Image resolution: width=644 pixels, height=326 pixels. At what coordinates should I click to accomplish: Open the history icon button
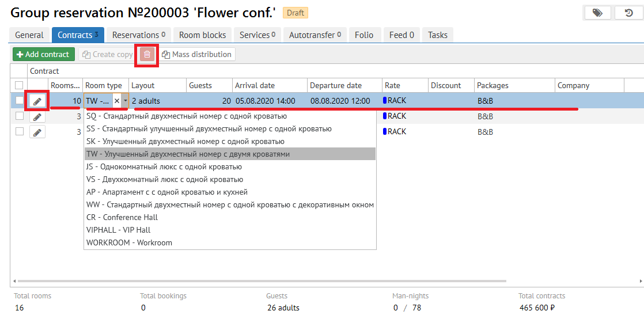(x=628, y=13)
